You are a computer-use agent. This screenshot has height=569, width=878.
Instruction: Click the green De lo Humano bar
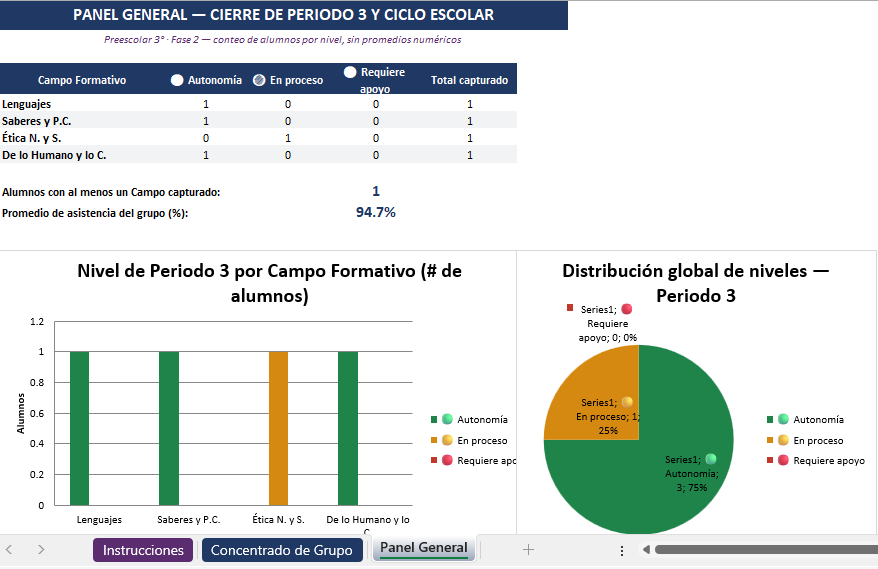[x=348, y=428]
